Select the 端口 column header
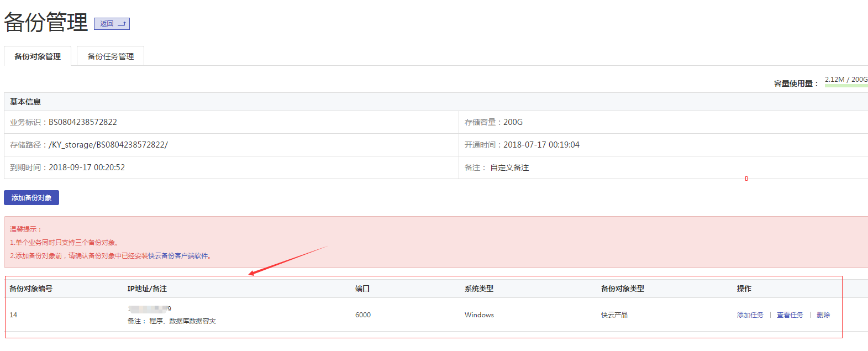 point(362,289)
